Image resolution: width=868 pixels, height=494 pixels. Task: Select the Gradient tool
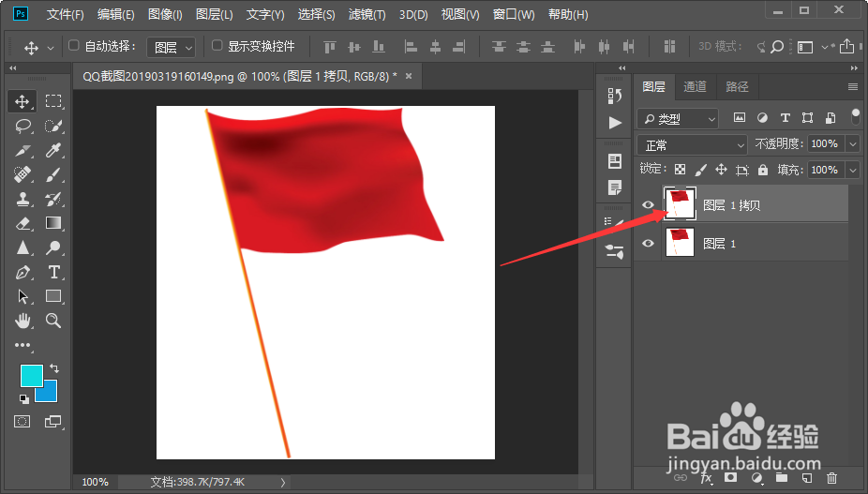53,223
